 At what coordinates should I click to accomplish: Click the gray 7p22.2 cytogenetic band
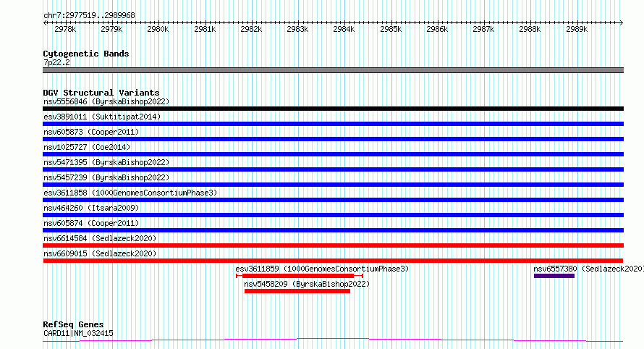(333, 70)
